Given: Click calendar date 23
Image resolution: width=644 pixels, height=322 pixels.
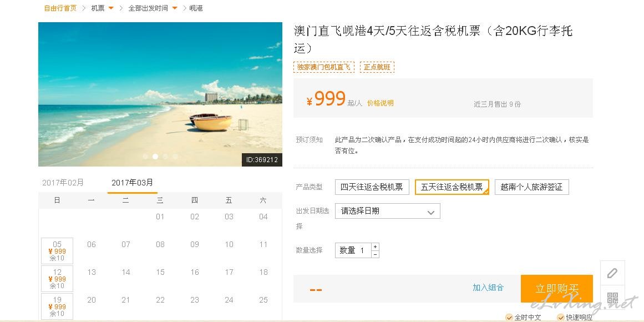Looking at the screenshot, I should coord(195,300).
